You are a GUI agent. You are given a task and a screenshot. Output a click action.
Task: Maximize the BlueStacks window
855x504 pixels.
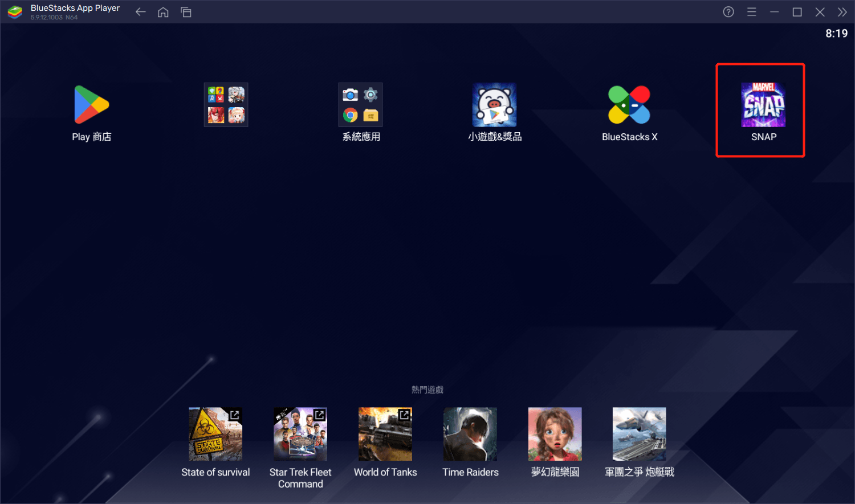pyautogui.click(x=797, y=12)
